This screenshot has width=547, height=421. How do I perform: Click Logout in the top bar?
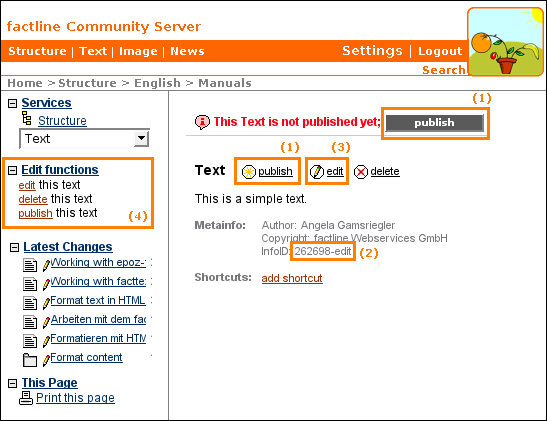click(440, 51)
